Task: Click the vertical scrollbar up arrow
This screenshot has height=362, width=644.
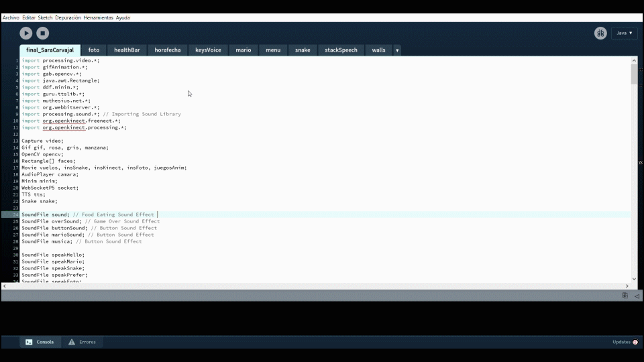Action: coord(634,60)
